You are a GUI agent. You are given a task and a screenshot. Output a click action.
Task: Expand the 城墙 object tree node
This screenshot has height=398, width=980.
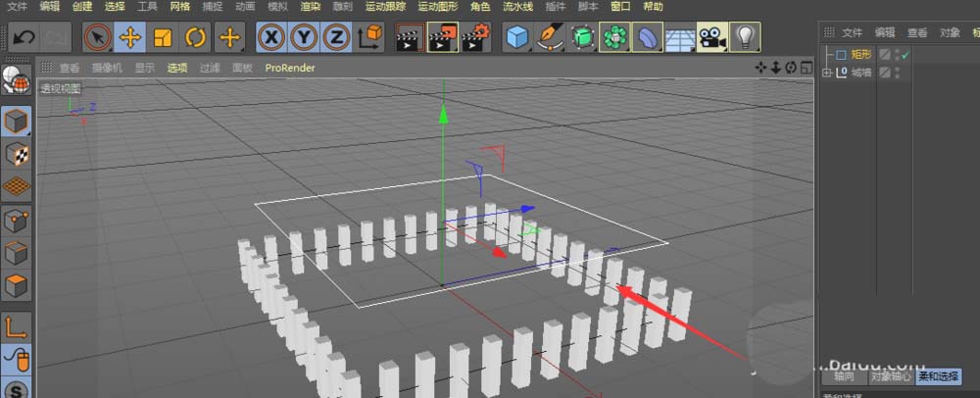click(x=827, y=74)
